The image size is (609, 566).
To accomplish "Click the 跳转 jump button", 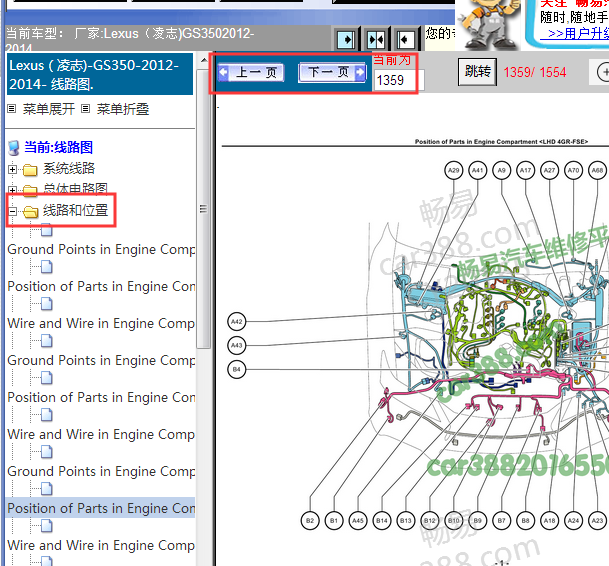I will point(477,71).
